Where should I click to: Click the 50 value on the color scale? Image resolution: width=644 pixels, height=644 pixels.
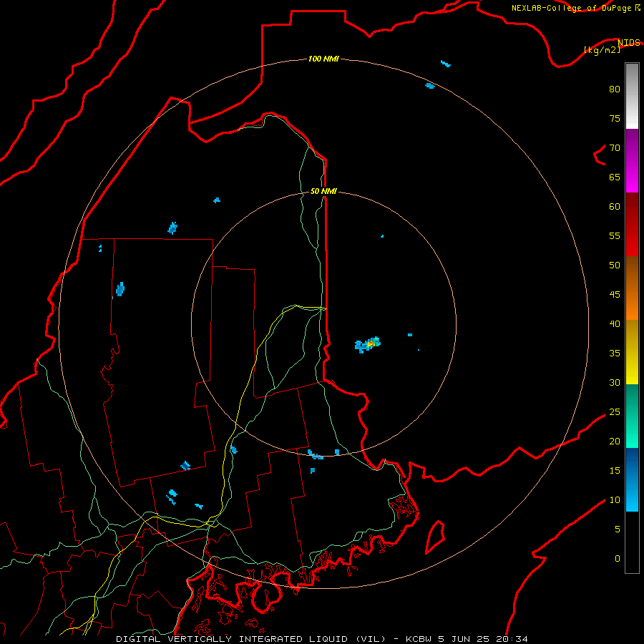[615, 265]
